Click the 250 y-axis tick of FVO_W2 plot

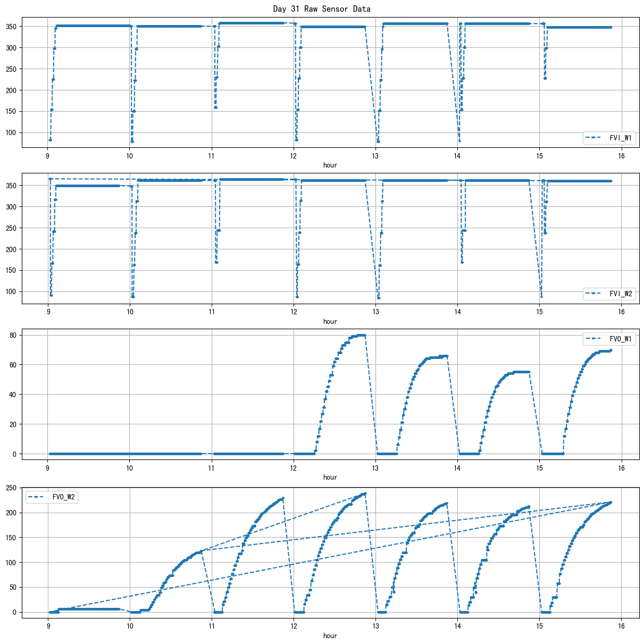pyautogui.click(x=12, y=488)
